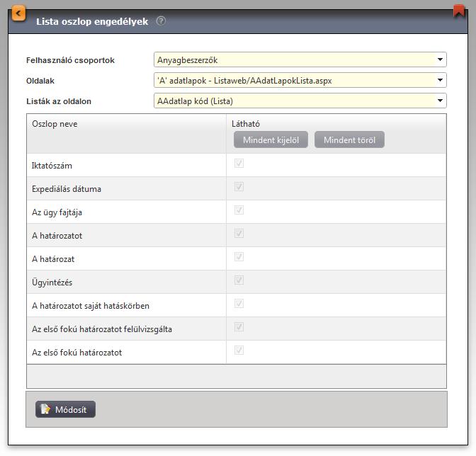Select Az első fokú határozatot felülvizsgálta label
Viewport: 476px width, 456px height.
click(102, 329)
